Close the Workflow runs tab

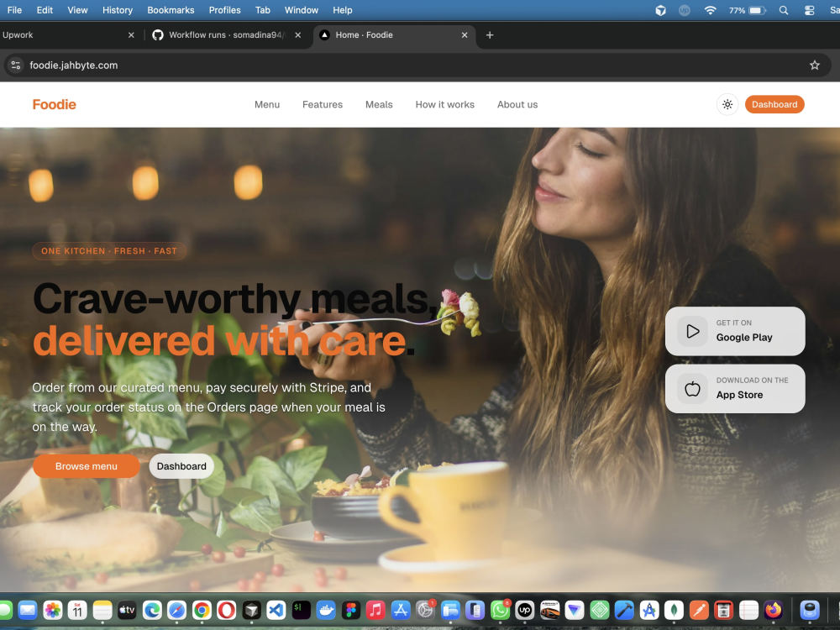[297, 34]
